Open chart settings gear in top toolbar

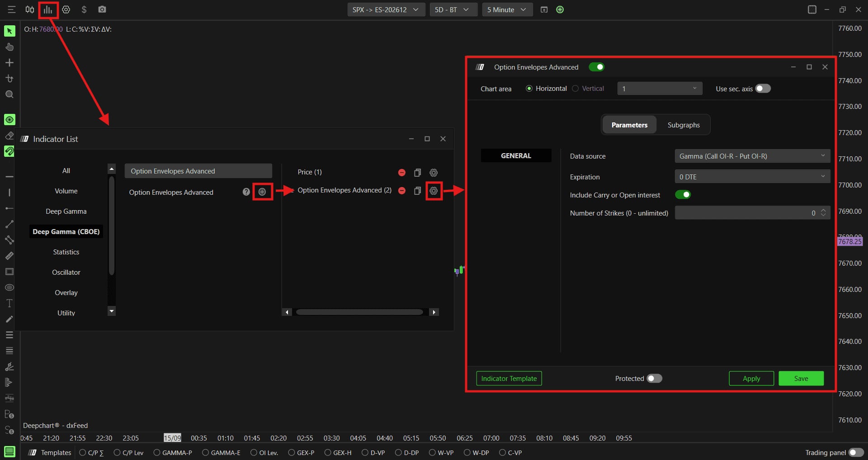coord(66,9)
